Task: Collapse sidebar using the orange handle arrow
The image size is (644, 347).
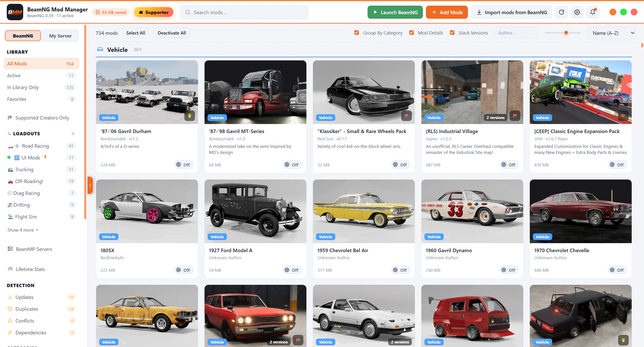Action: pyautogui.click(x=90, y=185)
